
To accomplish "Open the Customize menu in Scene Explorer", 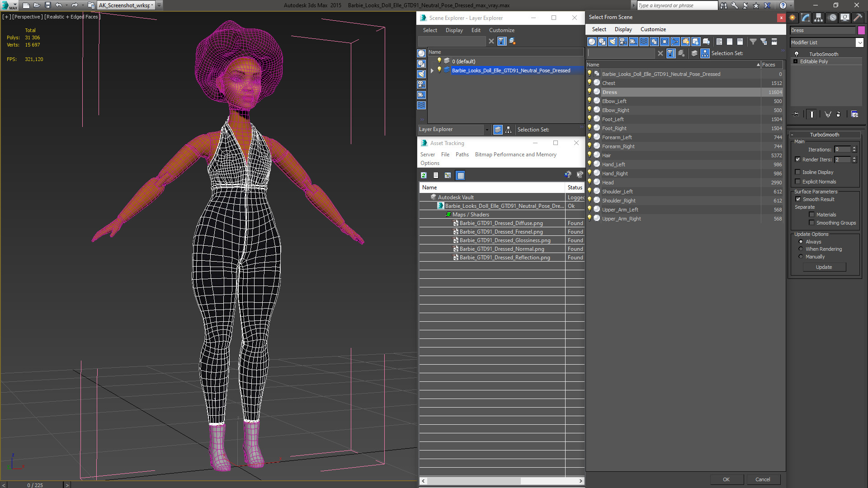I will pyautogui.click(x=501, y=30).
